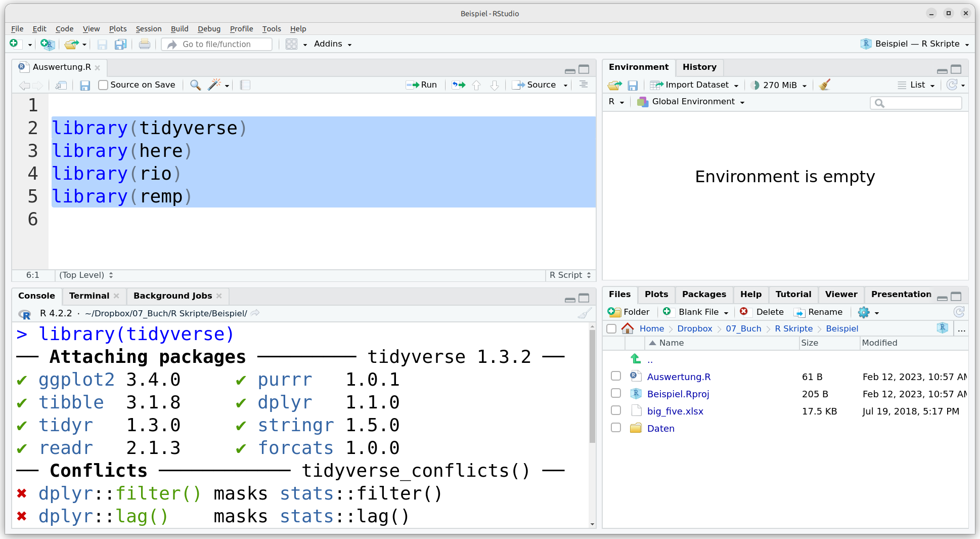Expand the Import Dataset dropdown

(694, 85)
